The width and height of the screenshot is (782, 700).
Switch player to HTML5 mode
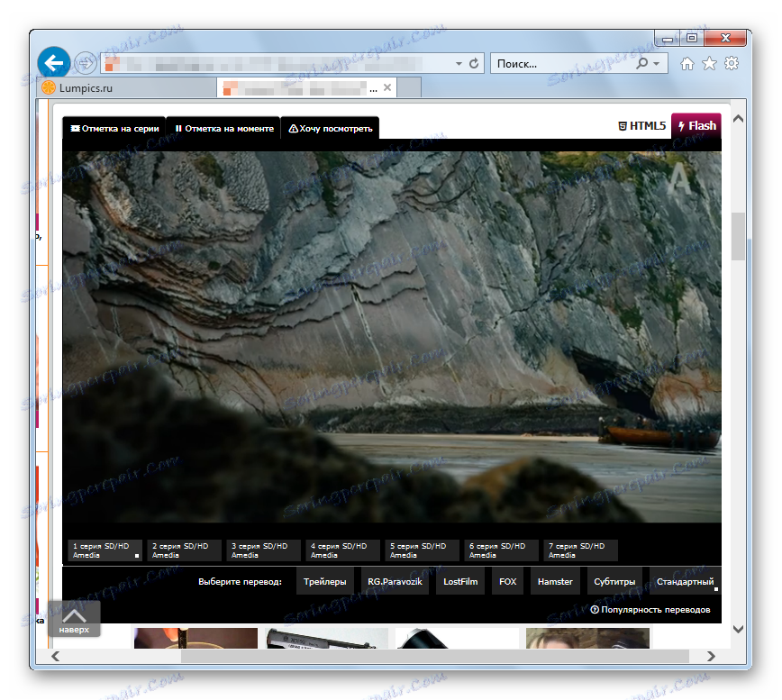pos(641,125)
